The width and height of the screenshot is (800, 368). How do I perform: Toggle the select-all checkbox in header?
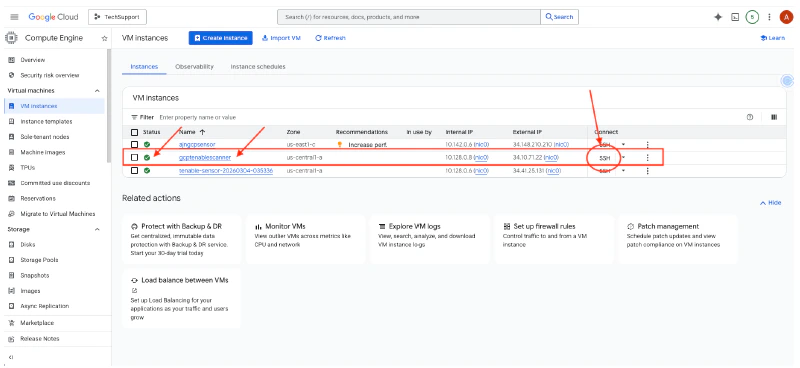click(135, 132)
